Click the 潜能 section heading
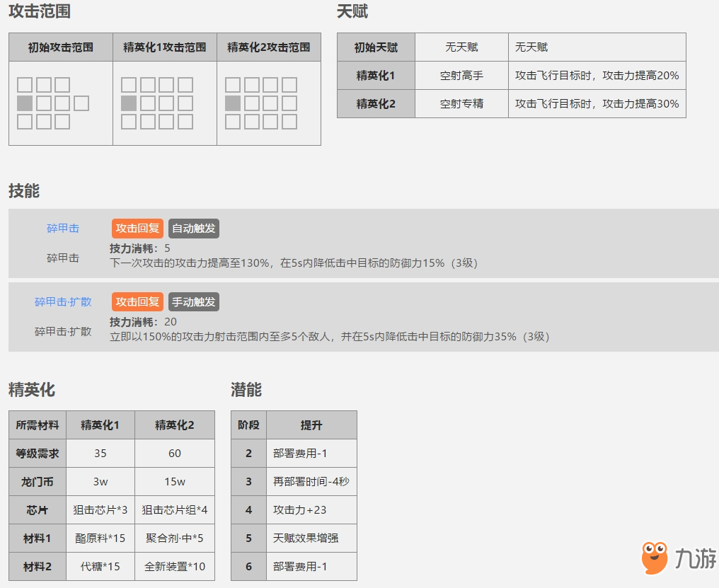Screen dimensions: 719x588 tap(246, 390)
